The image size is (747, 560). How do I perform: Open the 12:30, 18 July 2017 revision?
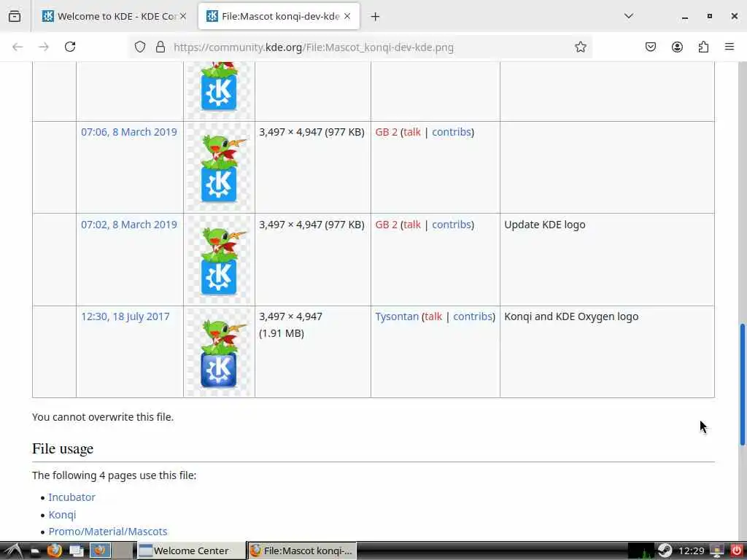tap(125, 316)
